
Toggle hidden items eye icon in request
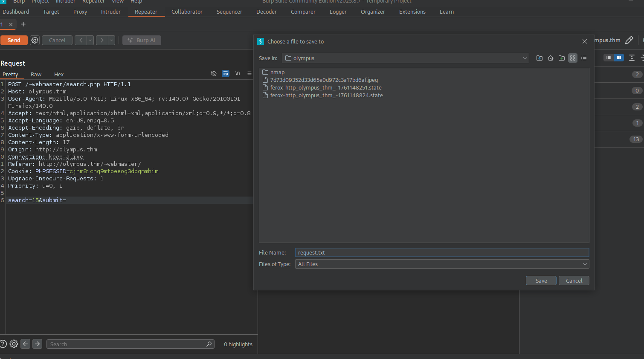pos(214,73)
